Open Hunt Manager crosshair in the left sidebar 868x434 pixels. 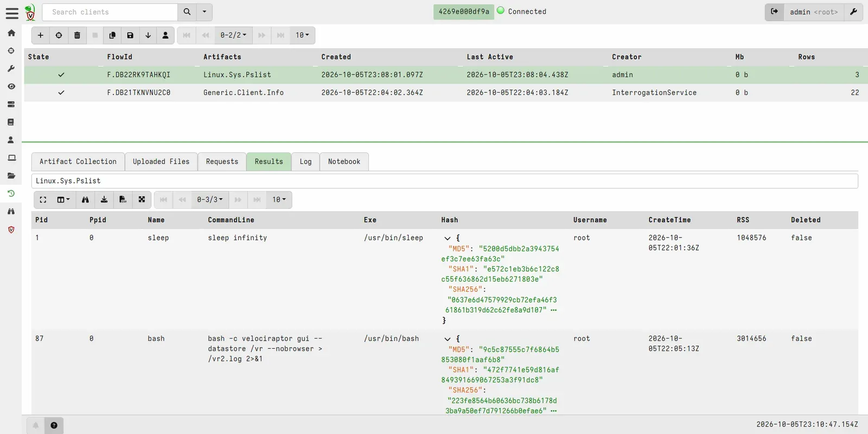(11, 50)
